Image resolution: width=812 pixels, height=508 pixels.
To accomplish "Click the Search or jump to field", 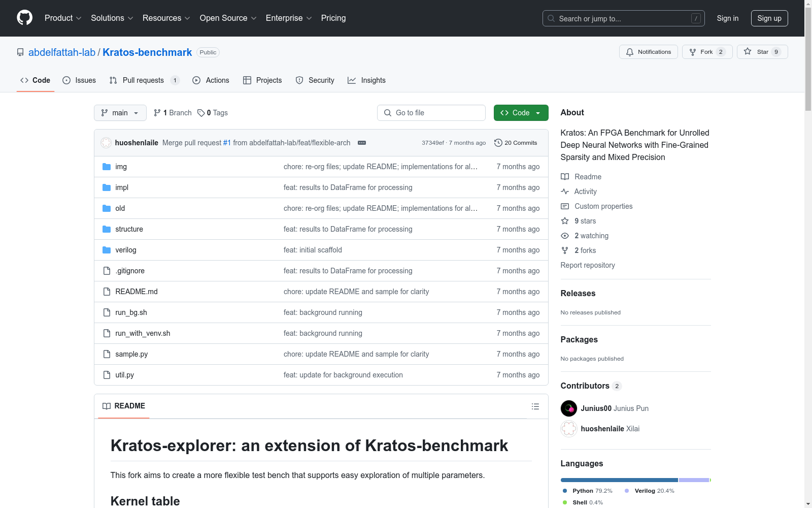I will [623, 18].
